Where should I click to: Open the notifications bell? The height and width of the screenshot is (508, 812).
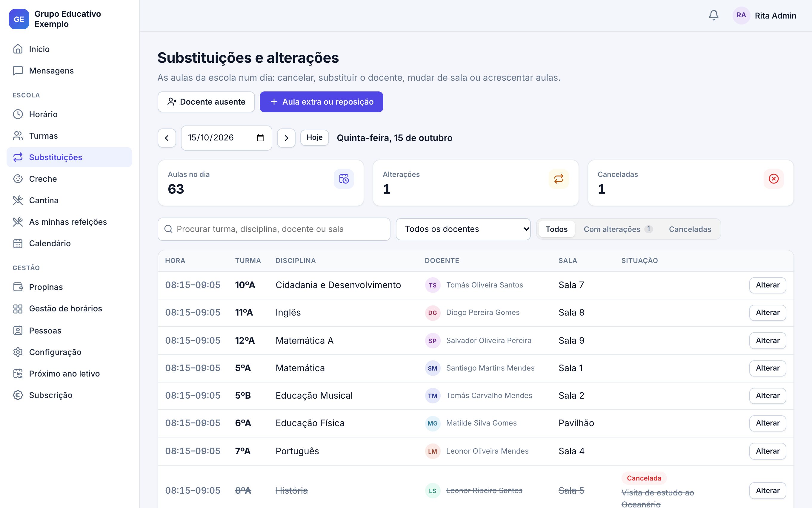tap(713, 16)
